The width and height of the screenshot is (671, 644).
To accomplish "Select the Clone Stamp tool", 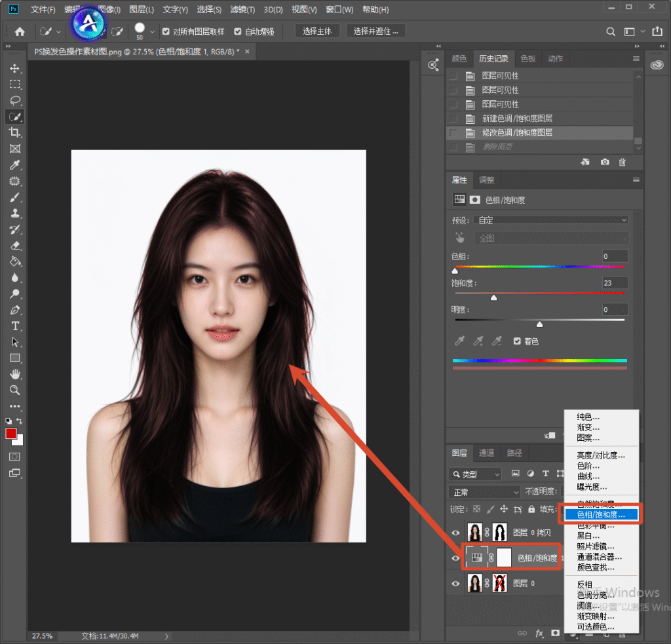I will 15,213.
